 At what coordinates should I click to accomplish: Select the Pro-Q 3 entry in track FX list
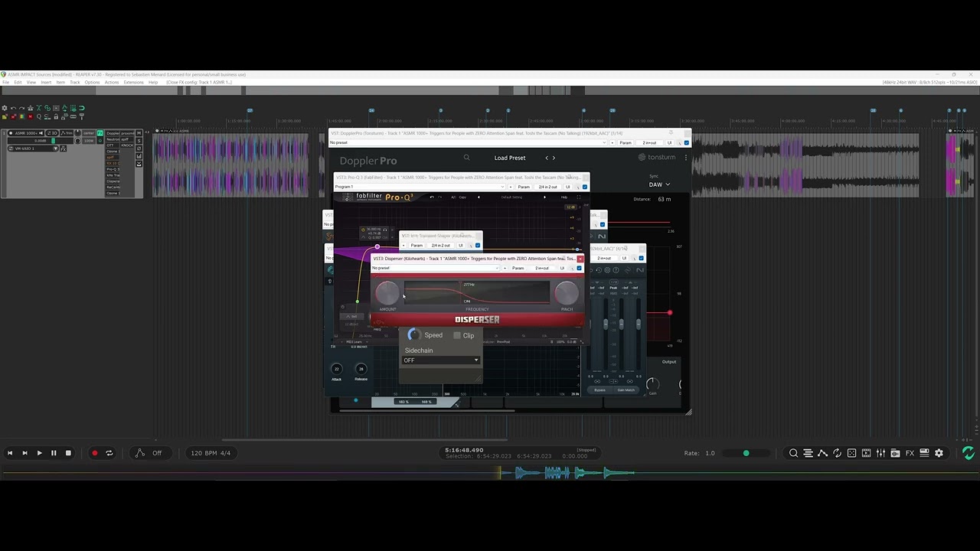tap(113, 169)
